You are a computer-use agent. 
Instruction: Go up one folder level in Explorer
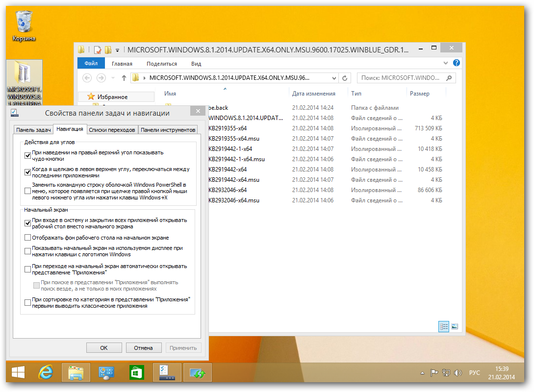click(x=124, y=78)
